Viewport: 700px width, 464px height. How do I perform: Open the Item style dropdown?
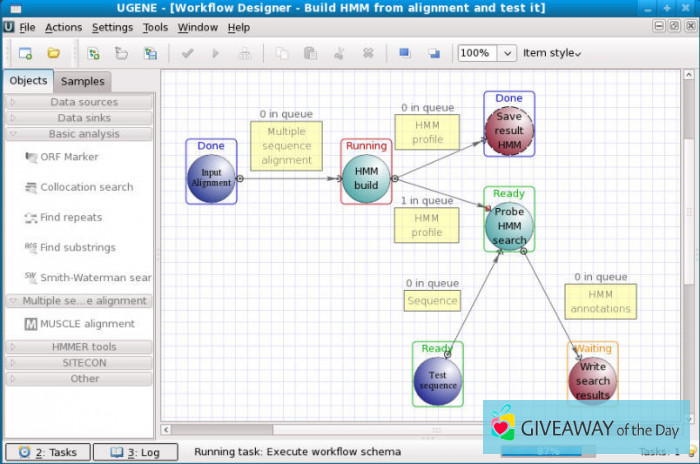tap(552, 53)
